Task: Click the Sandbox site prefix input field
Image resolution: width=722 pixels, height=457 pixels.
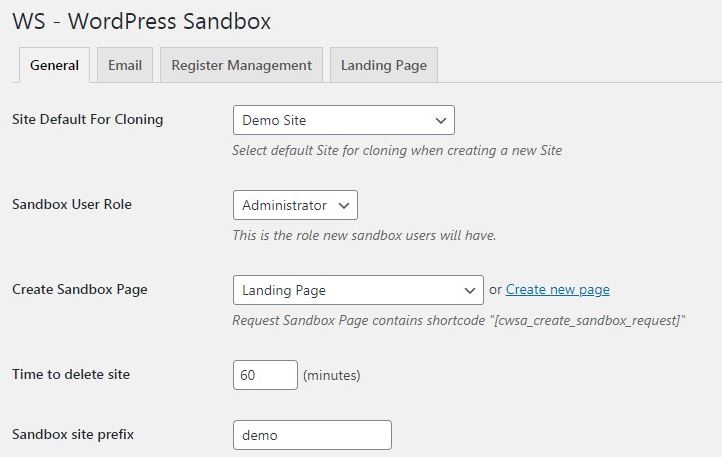Action: coord(312,435)
